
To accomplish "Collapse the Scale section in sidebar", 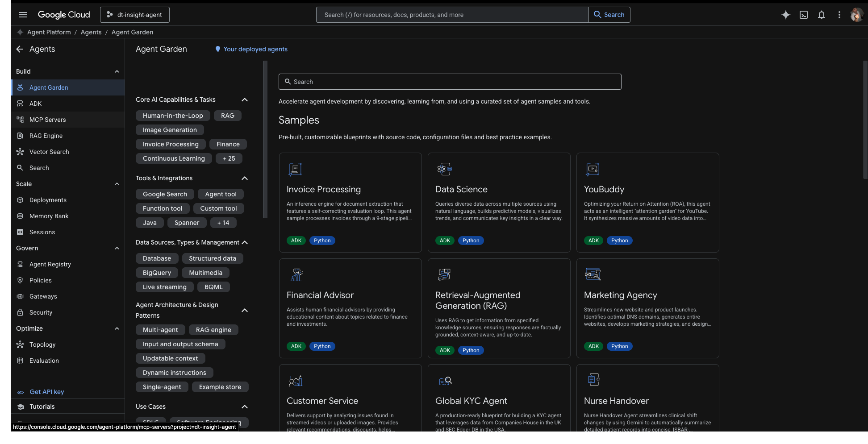I will 117,184.
